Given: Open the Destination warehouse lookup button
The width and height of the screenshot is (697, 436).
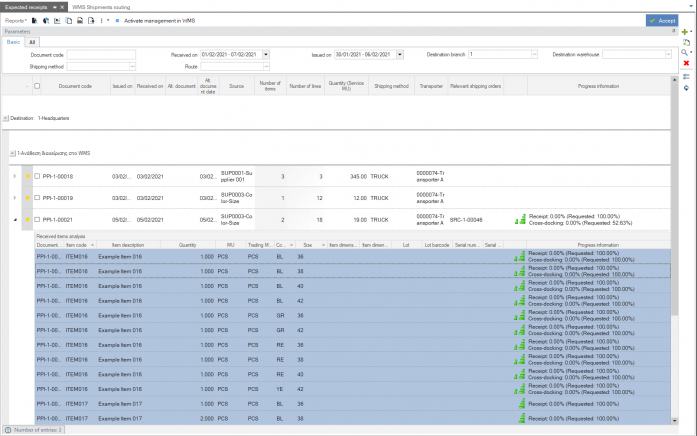Looking at the screenshot, I should (x=668, y=55).
